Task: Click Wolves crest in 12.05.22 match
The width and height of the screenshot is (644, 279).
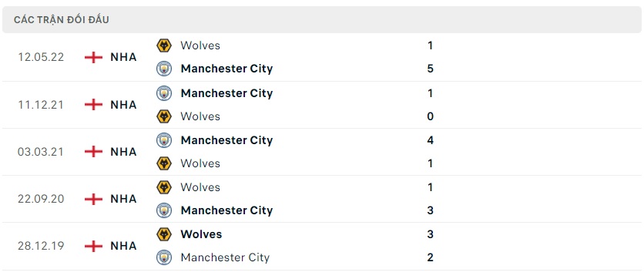Action: point(164,45)
